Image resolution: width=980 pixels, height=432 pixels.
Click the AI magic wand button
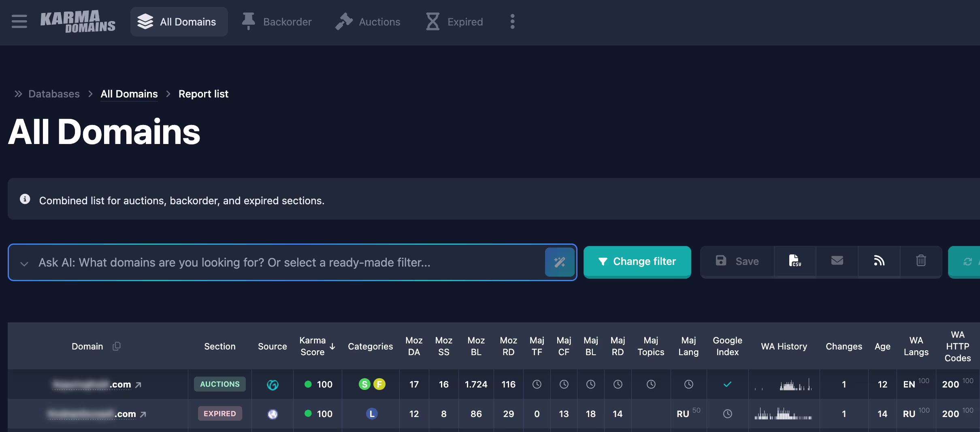[x=560, y=262]
